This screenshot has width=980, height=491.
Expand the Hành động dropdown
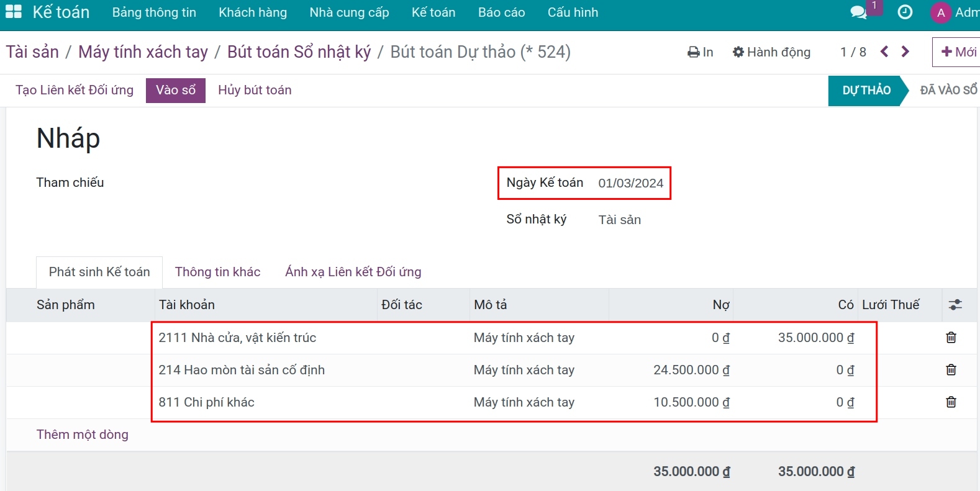[771, 52]
